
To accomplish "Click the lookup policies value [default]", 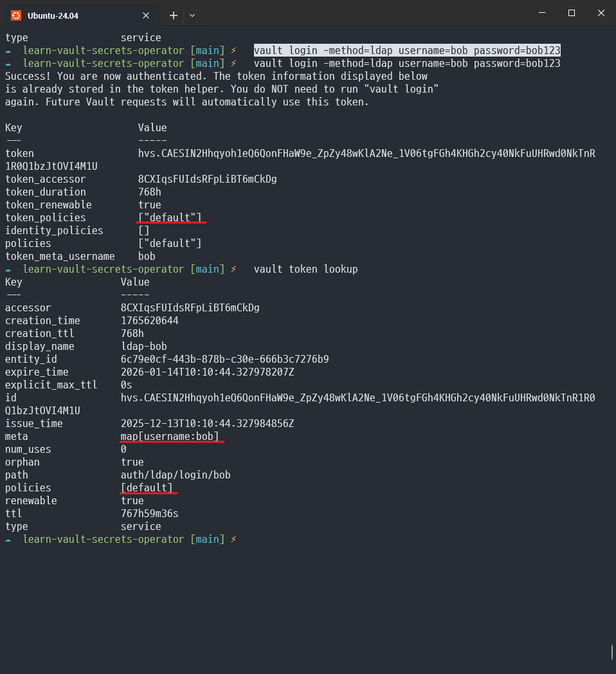I will point(147,488).
